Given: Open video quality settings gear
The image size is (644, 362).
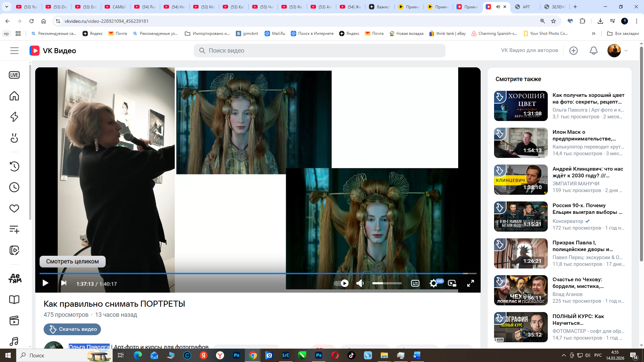Looking at the screenshot, I should [x=433, y=284].
